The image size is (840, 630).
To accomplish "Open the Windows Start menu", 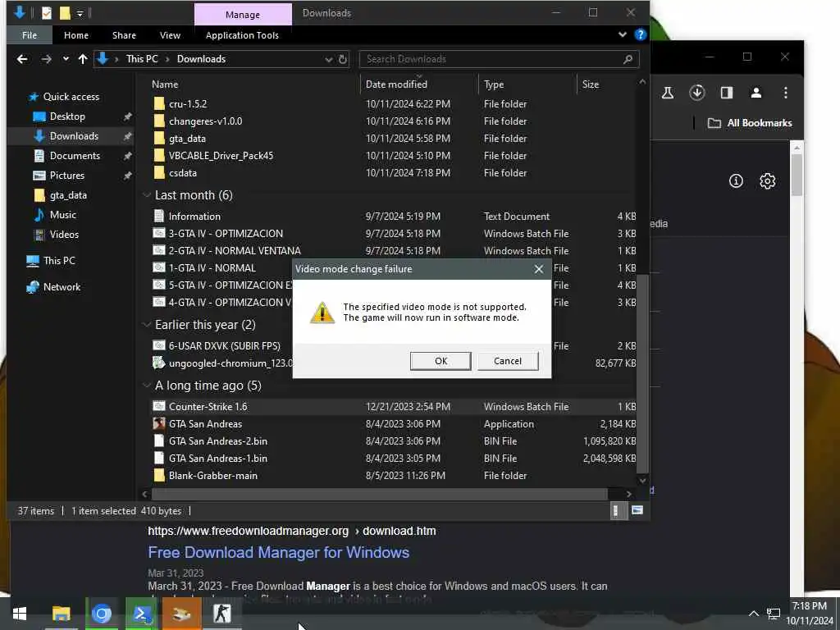I will coord(20,614).
